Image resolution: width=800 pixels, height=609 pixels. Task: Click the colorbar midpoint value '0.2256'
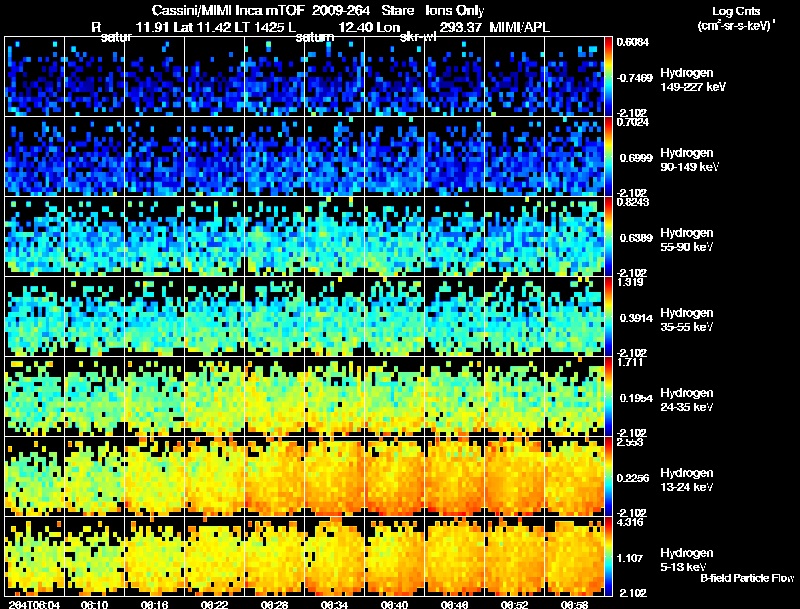pyautogui.click(x=633, y=478)
